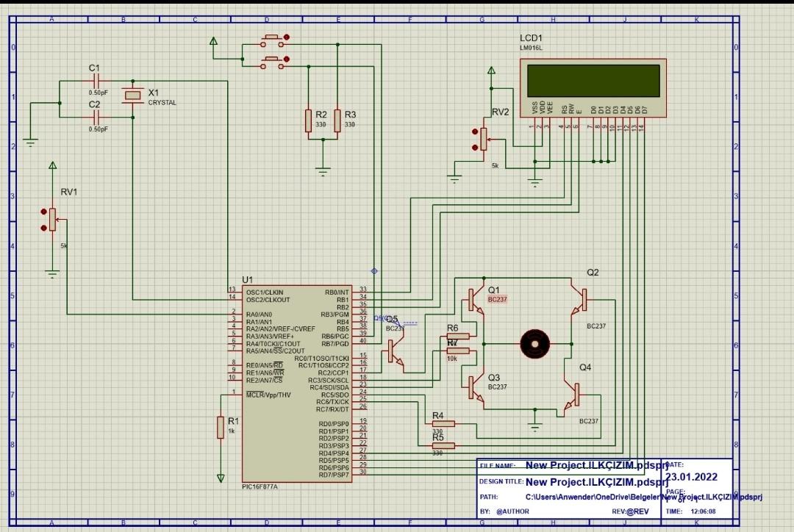Select the LM016L LCD display
The width and height of the screenshot is (794, 532).
(x=592, y=86)
